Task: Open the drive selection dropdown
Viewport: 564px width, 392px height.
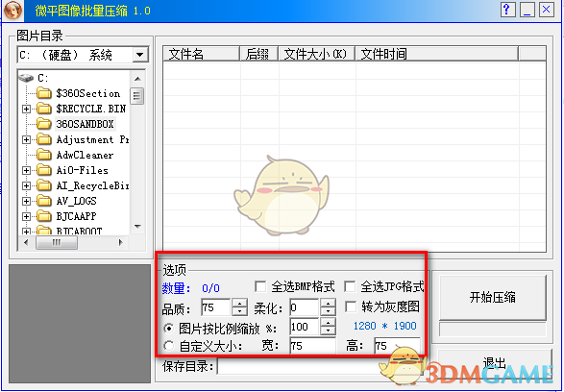Action: coord(140,55)
